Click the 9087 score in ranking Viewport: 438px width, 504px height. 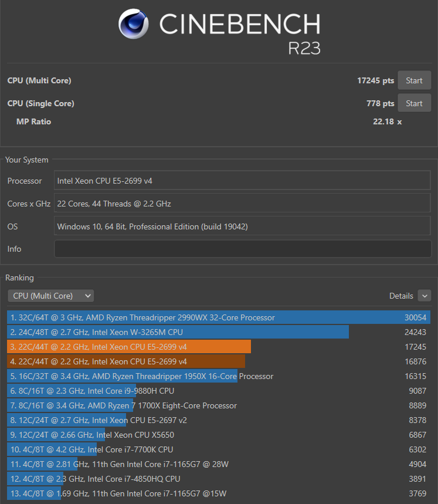417,391
